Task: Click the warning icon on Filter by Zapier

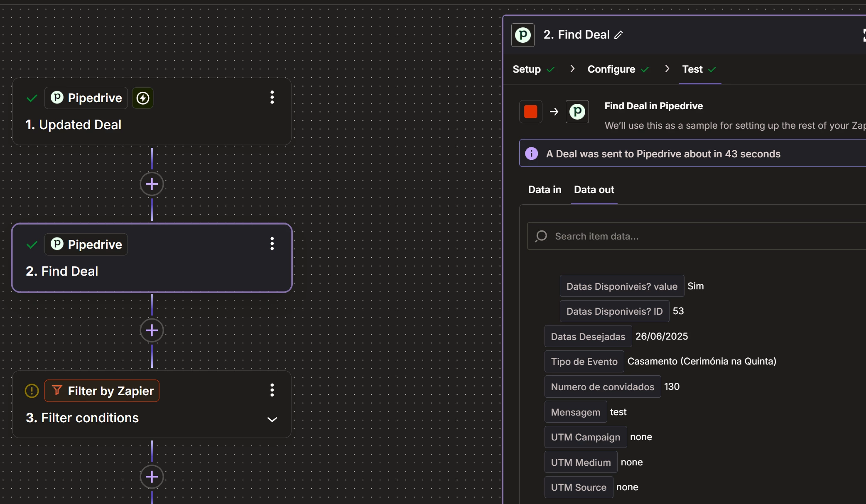Action: 32,391
